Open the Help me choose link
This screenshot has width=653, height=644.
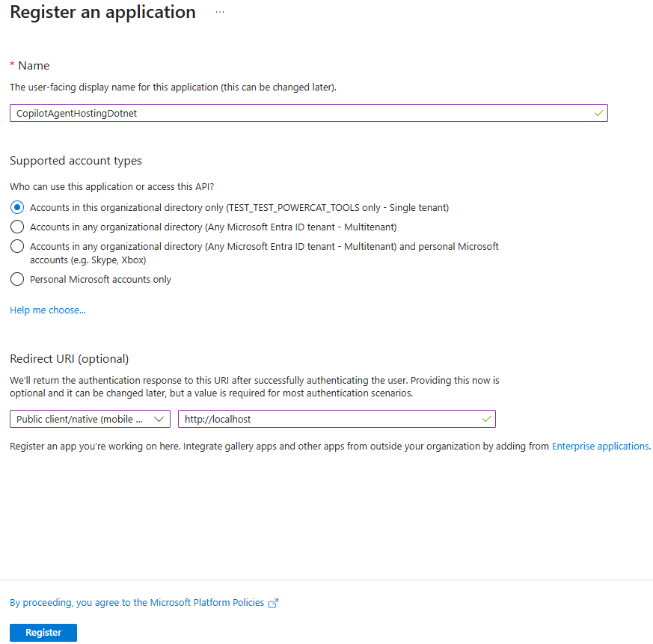pos(48,310)
